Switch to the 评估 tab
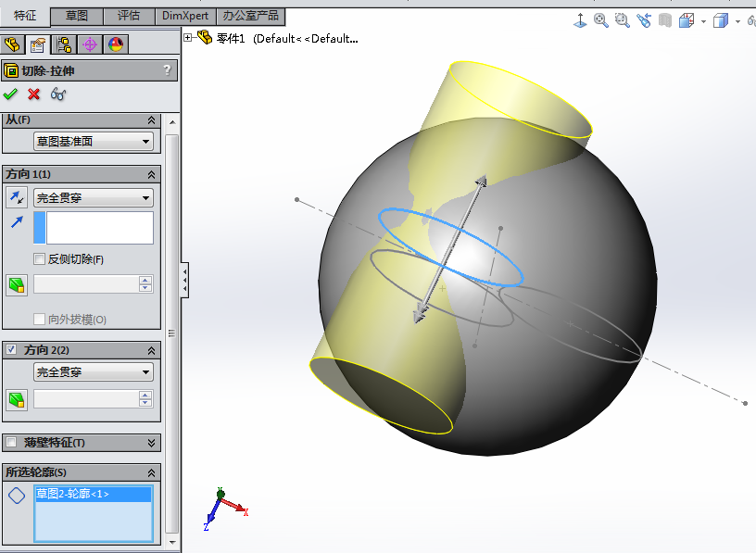756x553 pixels. coord(129,16)
